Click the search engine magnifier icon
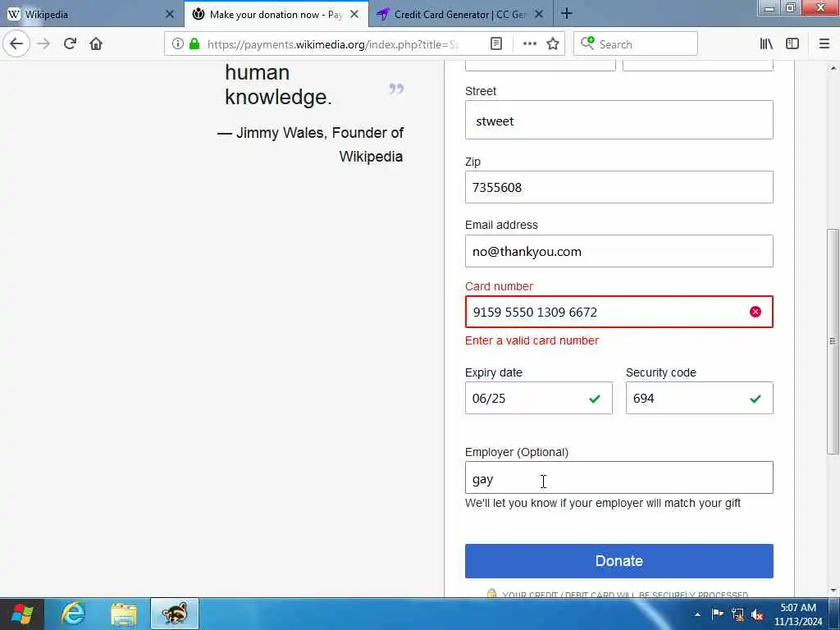The height and width of the screenshot is (630, 840). pyautogui.click(x=587, y=43)
